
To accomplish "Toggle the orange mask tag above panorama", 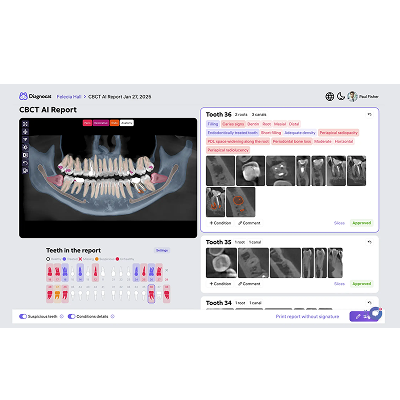I will 114,123.
